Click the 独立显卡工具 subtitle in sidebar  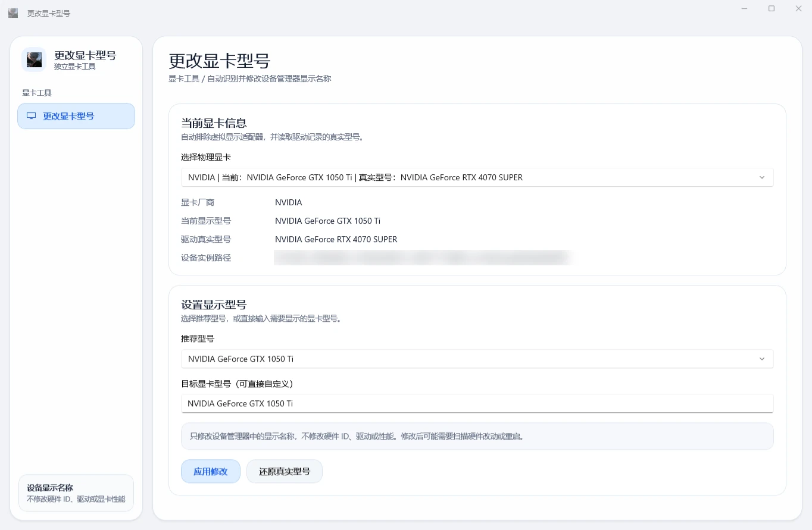pos(75,67)
